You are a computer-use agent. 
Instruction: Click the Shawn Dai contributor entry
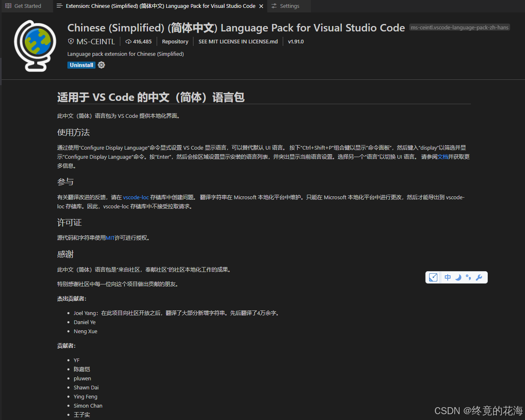[86, 387]
